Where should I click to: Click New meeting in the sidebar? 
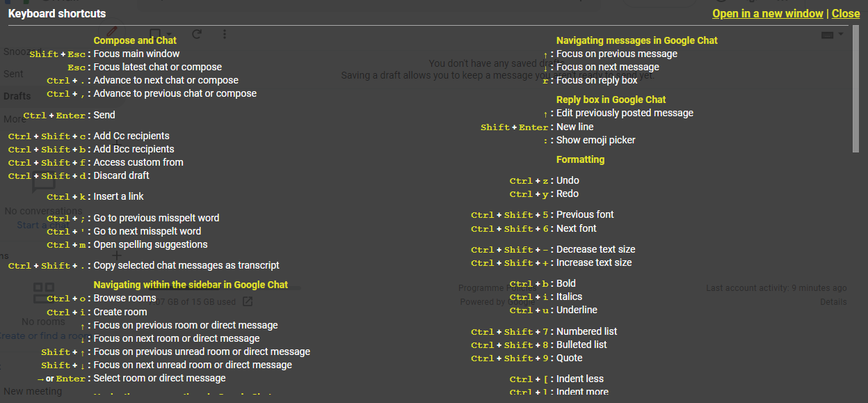[33, 391]
